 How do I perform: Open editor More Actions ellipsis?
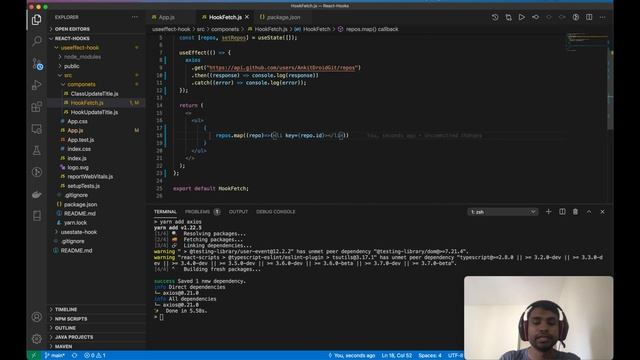[x=602, y=17]
